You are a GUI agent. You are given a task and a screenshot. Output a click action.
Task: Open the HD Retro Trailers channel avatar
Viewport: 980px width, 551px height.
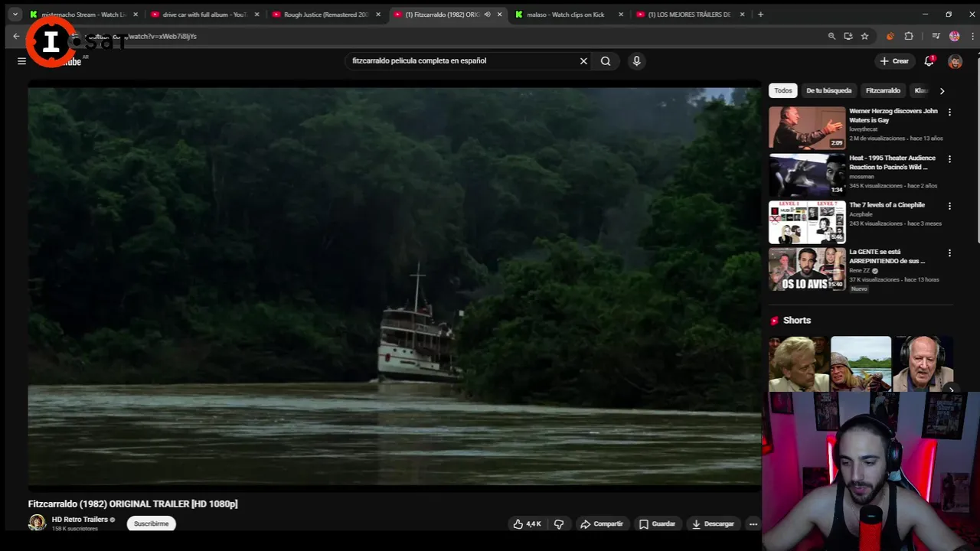37,523
